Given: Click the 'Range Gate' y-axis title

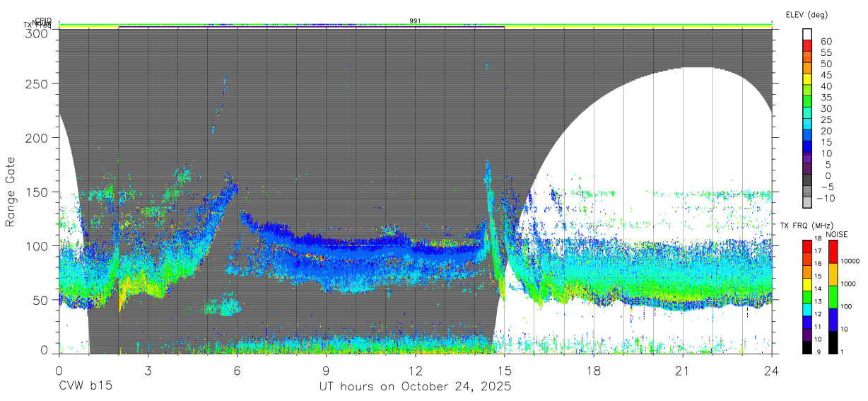Looking at the screenshot, I should tap(11, 192).
